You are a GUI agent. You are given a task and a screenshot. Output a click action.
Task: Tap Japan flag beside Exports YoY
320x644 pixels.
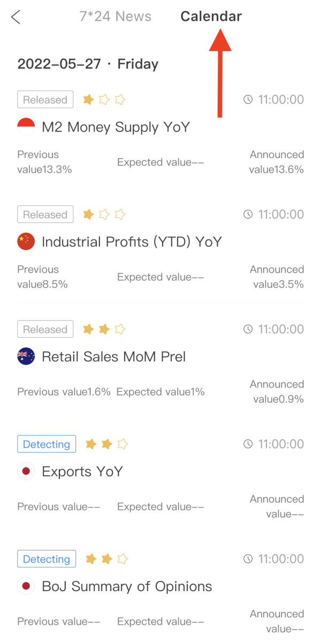pyautogui.click(x=26, y=471)
